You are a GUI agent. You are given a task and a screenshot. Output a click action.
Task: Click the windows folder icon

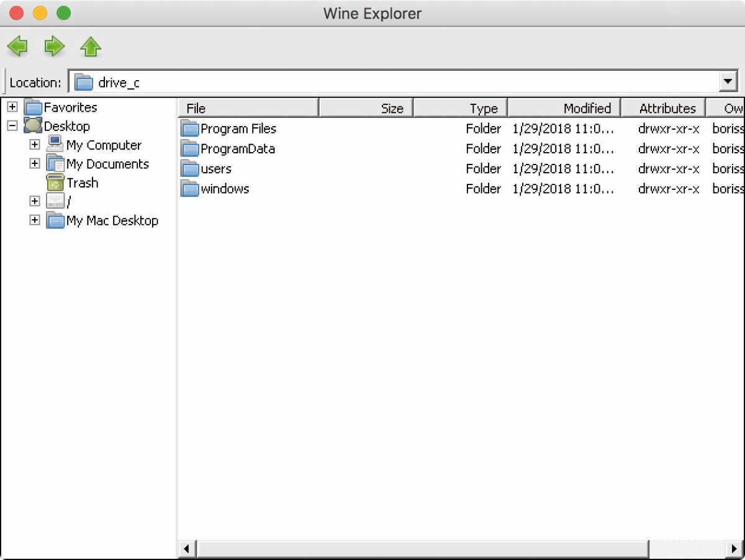190,189
